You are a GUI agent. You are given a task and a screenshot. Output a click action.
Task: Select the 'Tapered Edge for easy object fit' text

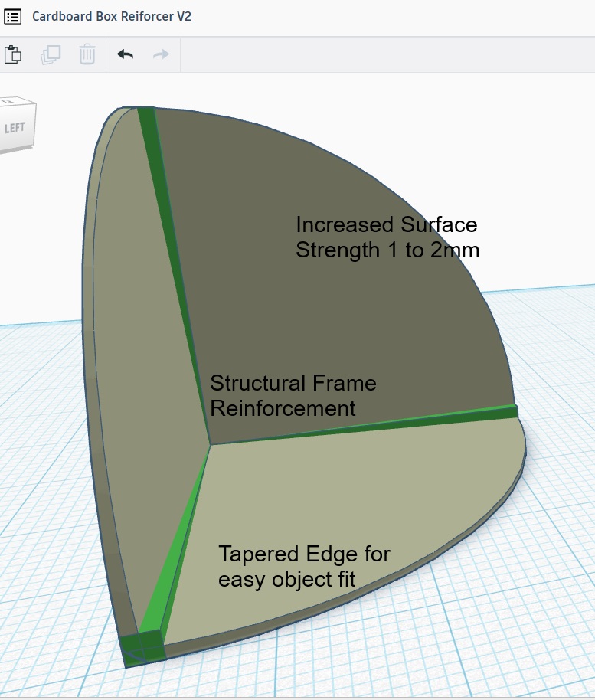point(304,567)
